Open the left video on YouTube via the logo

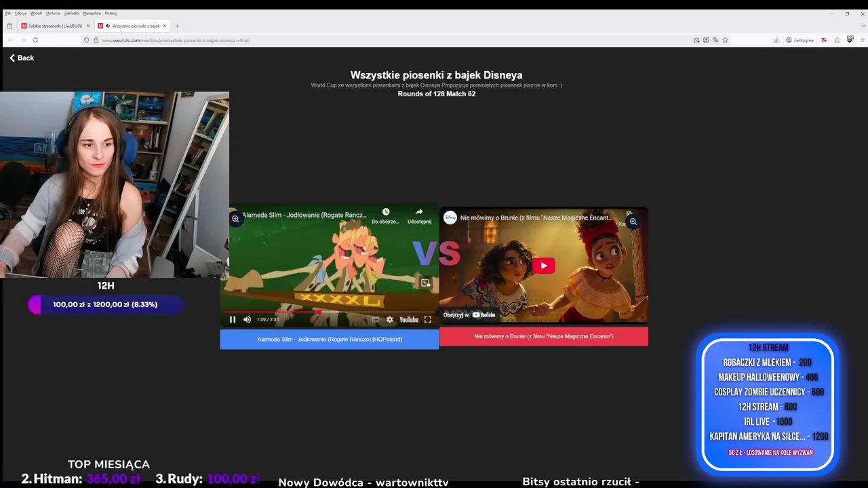coord(408,319)
